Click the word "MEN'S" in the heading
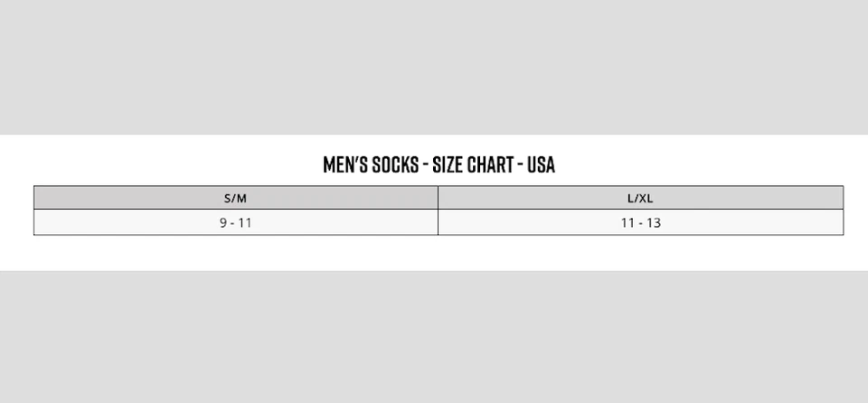 click(x=345, y=164)
